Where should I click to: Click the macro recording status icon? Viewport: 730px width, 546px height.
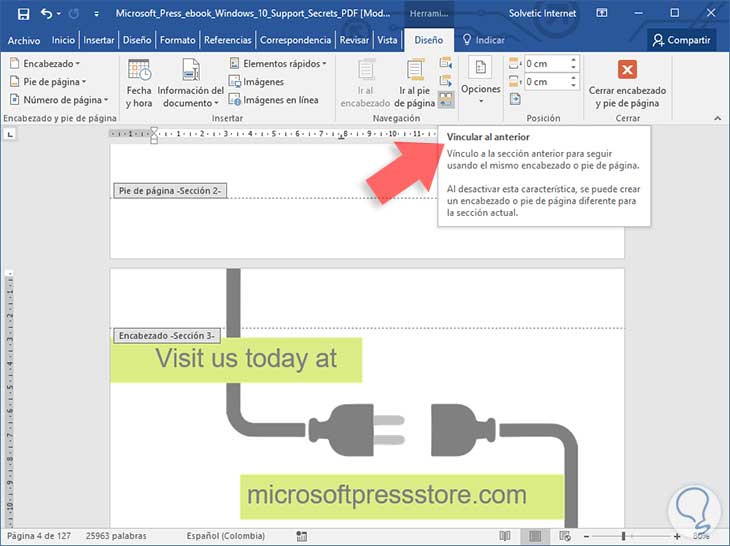(302, 537)
